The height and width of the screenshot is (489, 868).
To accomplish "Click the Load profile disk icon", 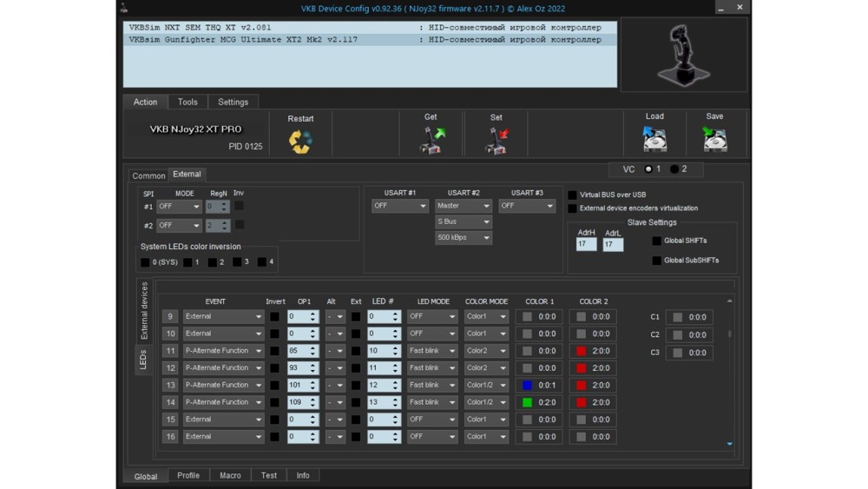I will pyautogui.click(x=654, y=139).
